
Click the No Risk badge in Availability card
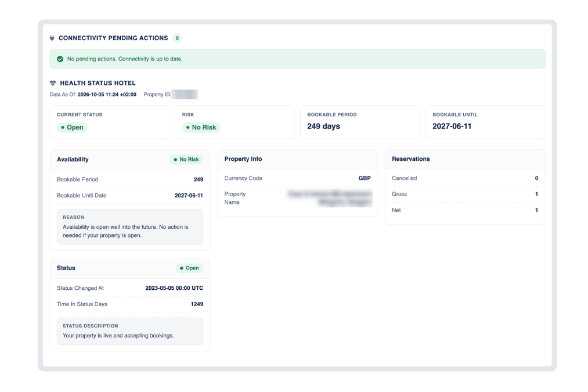point(186,160)
